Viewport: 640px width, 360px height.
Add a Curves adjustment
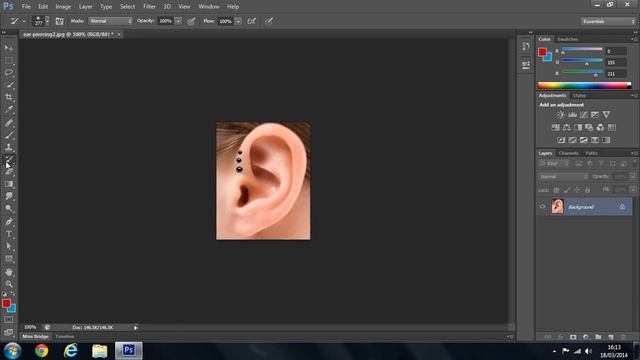point(584,115)
